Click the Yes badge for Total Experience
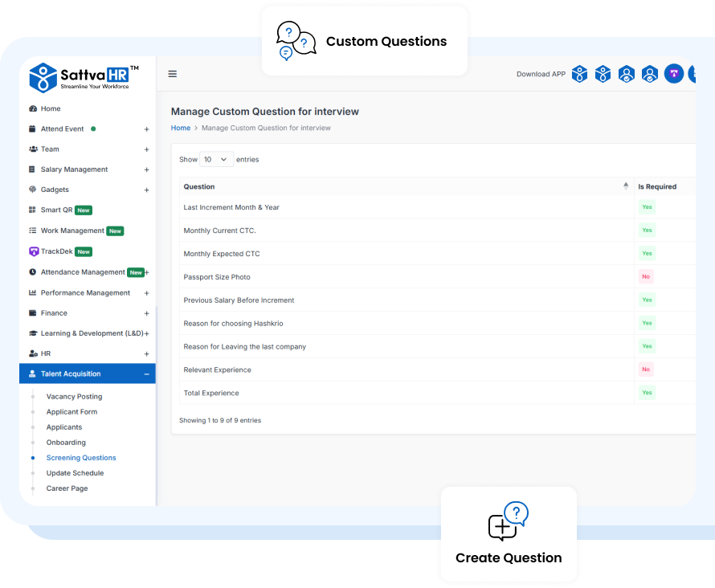This screenshot has height=588, width=715. pos(647,392)
